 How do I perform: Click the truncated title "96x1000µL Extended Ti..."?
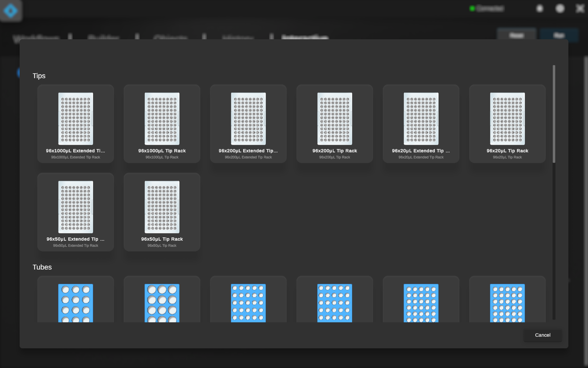coord(76,151)
